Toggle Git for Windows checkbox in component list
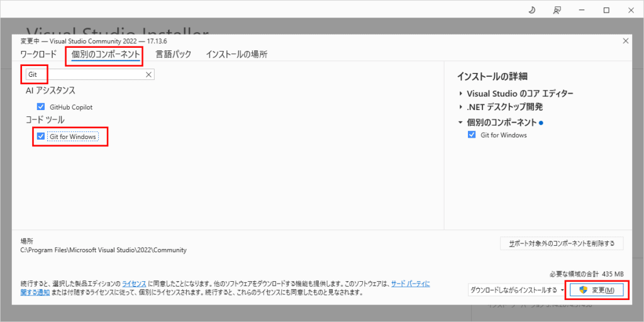This screenshot has height=322, width=644. [41, 136]
